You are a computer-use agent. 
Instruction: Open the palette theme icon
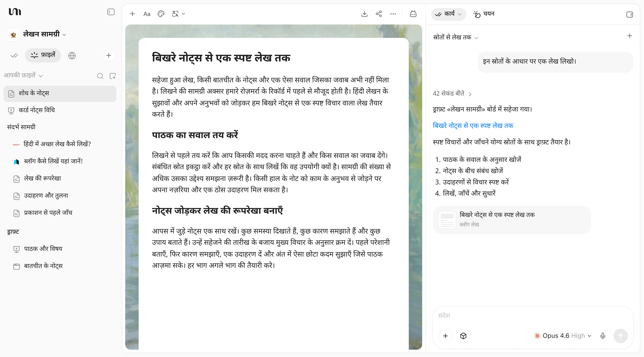click(161, 14)
